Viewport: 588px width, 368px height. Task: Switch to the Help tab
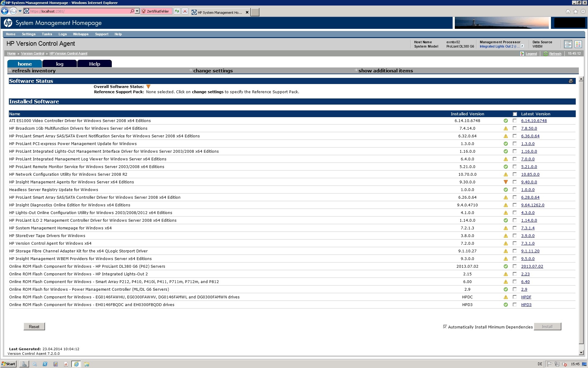94,64
